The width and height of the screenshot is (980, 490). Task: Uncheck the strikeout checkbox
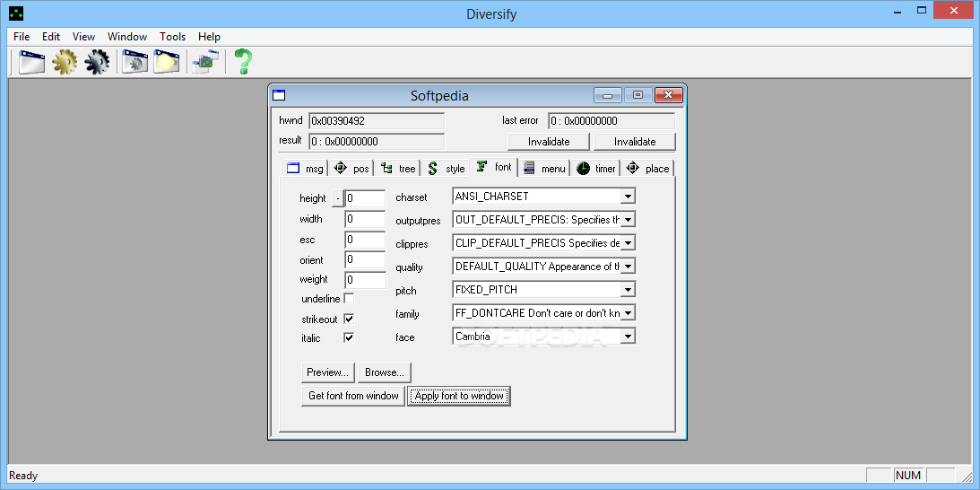(x=349, y=319)
